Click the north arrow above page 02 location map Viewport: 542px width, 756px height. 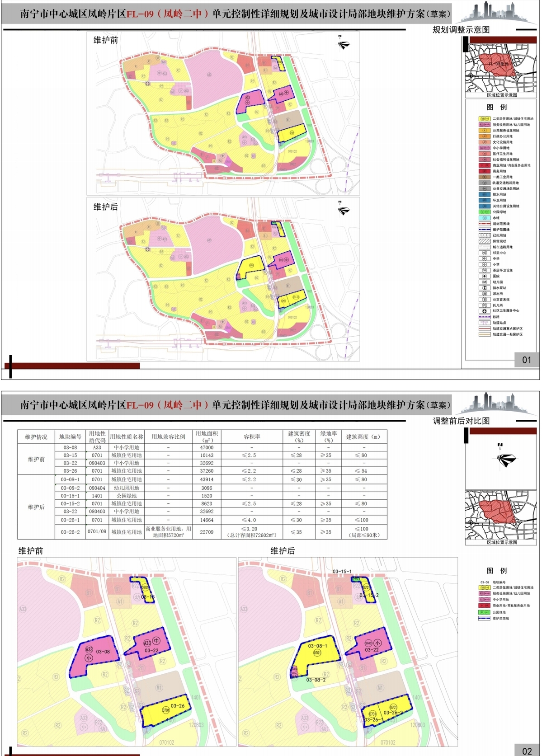coord(506,459)
